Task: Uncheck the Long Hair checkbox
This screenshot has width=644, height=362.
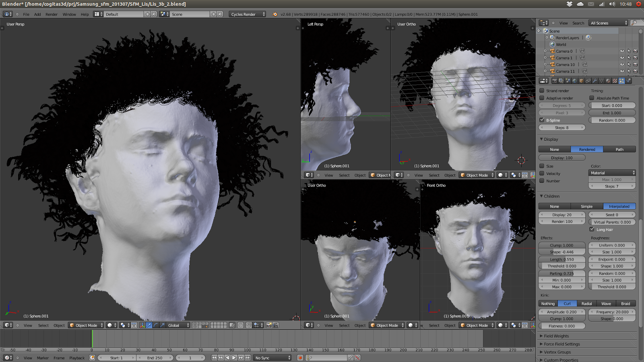Action: coord(592,229)
